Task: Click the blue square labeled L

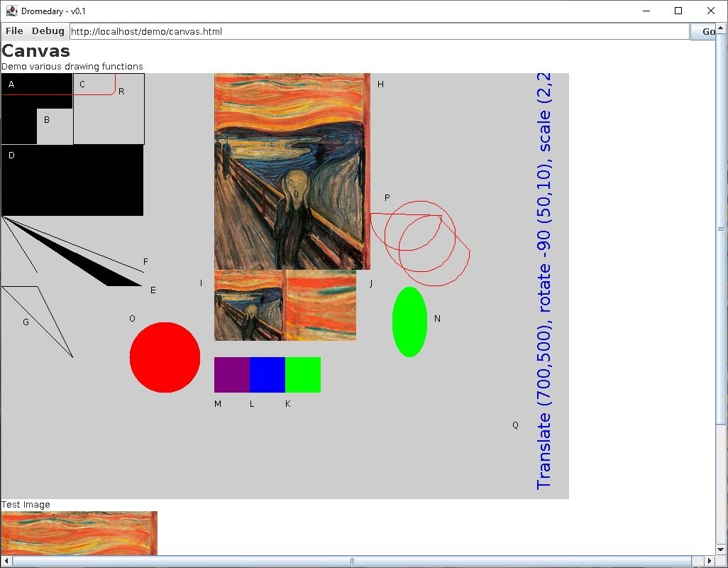Action: (x=268, y=375)
